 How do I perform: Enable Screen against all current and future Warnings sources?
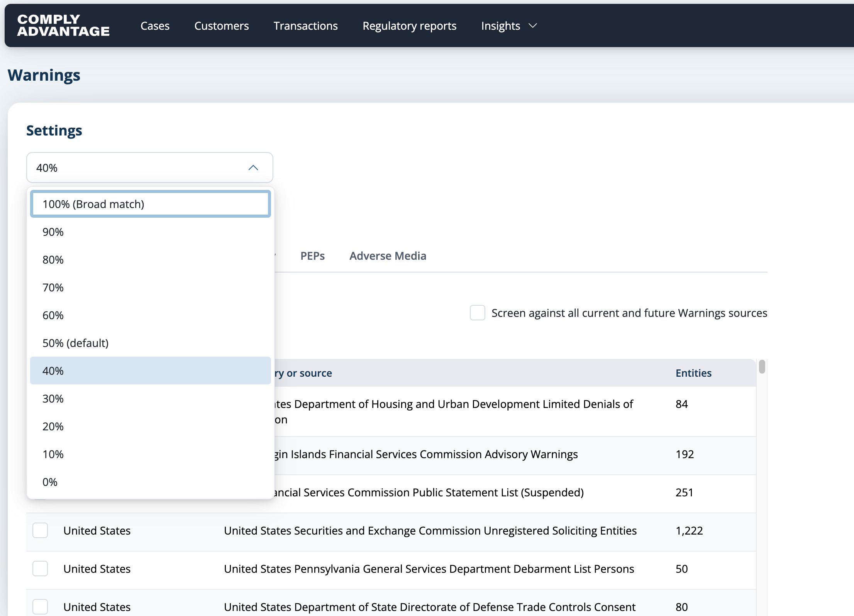pyautogui.click(x=478, y=313)
